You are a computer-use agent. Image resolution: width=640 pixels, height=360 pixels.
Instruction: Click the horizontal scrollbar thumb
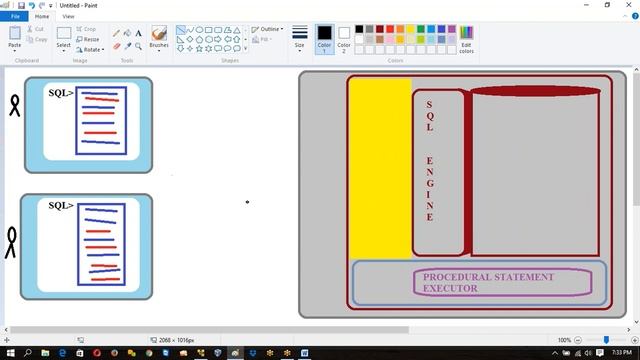point(209,329)
